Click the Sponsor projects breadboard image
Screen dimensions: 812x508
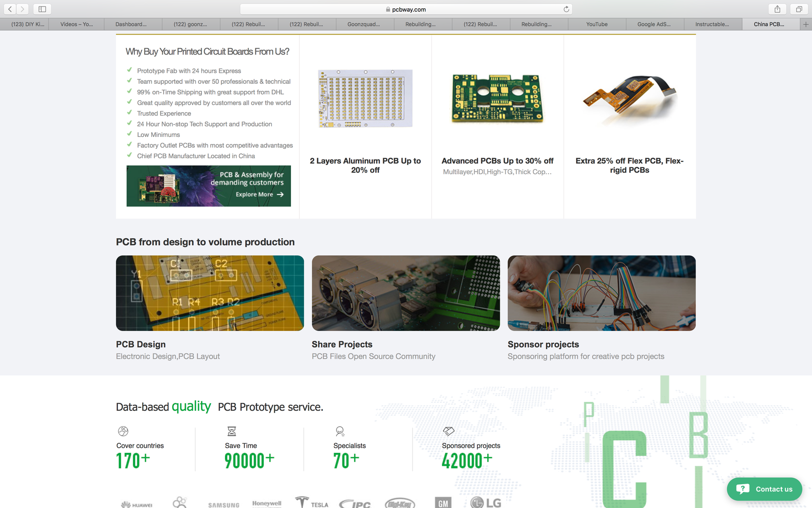602,293
